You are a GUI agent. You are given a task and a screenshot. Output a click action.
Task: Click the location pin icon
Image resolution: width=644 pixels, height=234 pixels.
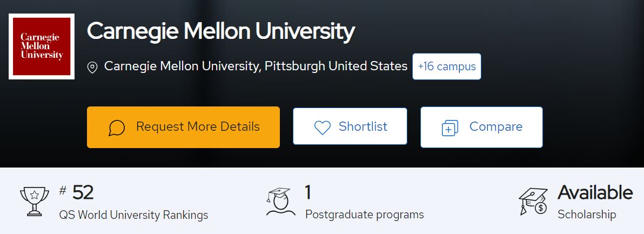[x=92, y=68]
